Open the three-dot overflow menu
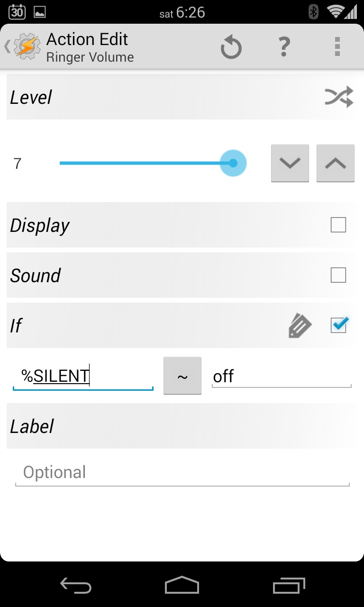Screen dimensions: 364x607 pos(337,47)
